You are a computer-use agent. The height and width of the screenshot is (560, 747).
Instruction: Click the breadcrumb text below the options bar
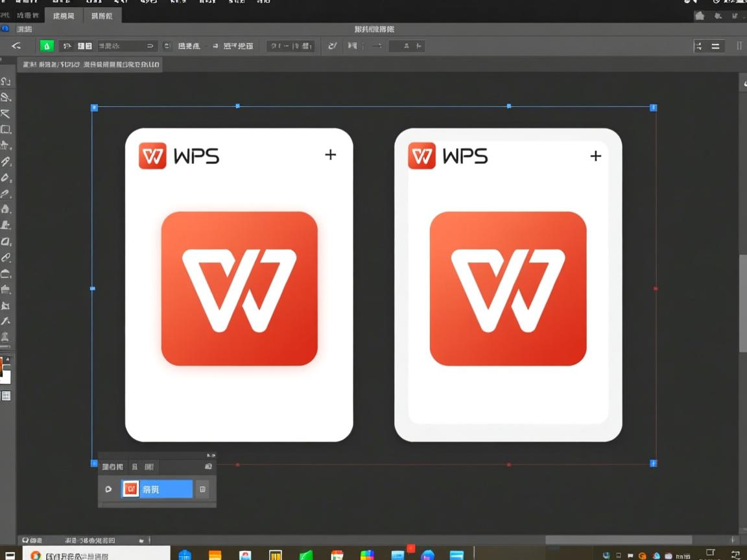point(91,65)
